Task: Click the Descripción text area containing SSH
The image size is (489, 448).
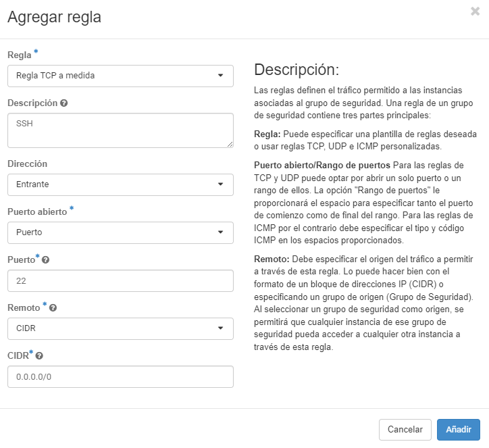Action: click(120, 130)
